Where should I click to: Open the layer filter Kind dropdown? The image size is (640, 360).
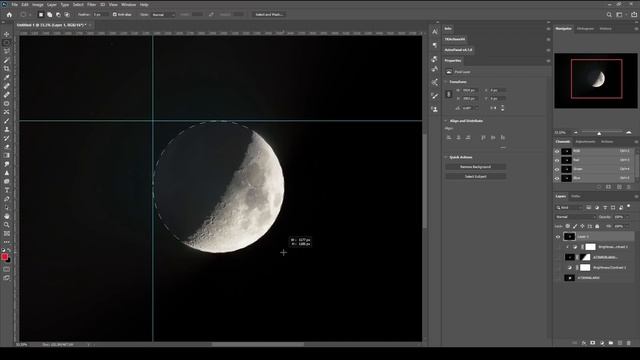[x=569, y=207]
